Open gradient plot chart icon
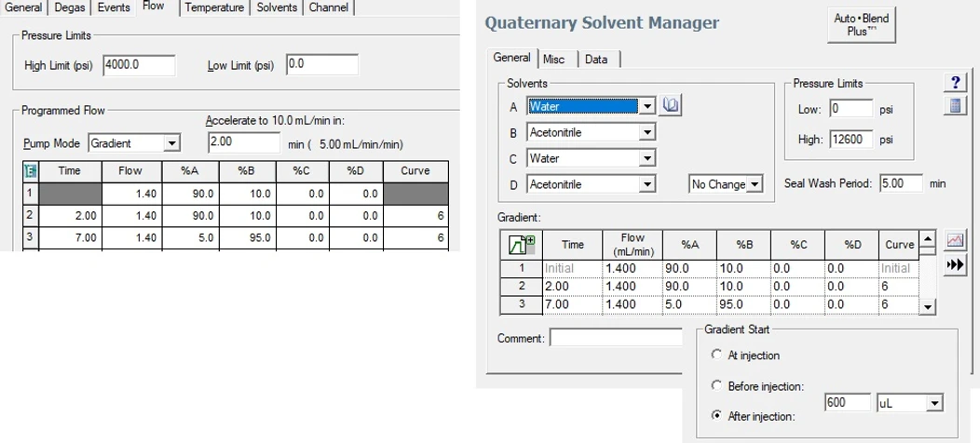This screenshot has width=980, height=443. [955, 240]
